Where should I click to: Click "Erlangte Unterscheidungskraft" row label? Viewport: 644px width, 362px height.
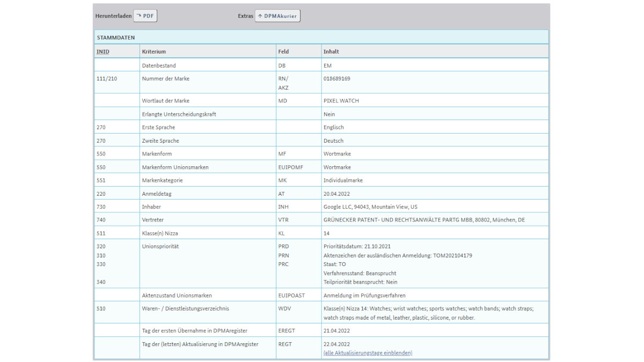click(179, 114)
